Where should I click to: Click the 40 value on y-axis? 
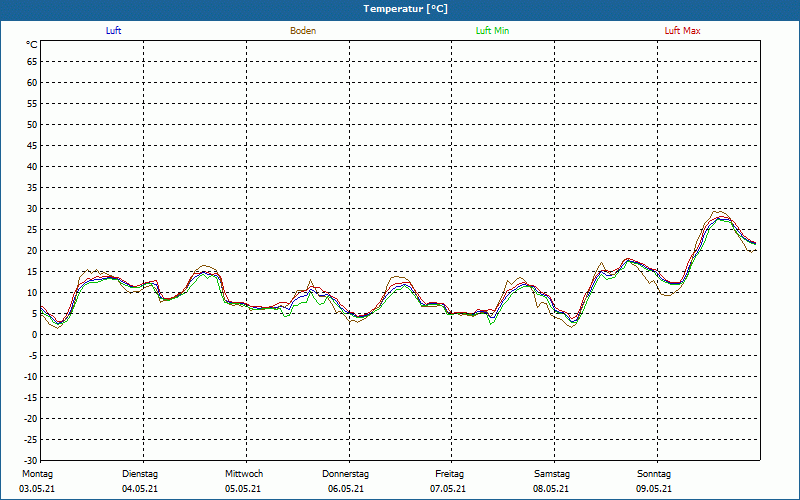click(x=32, y=167)
